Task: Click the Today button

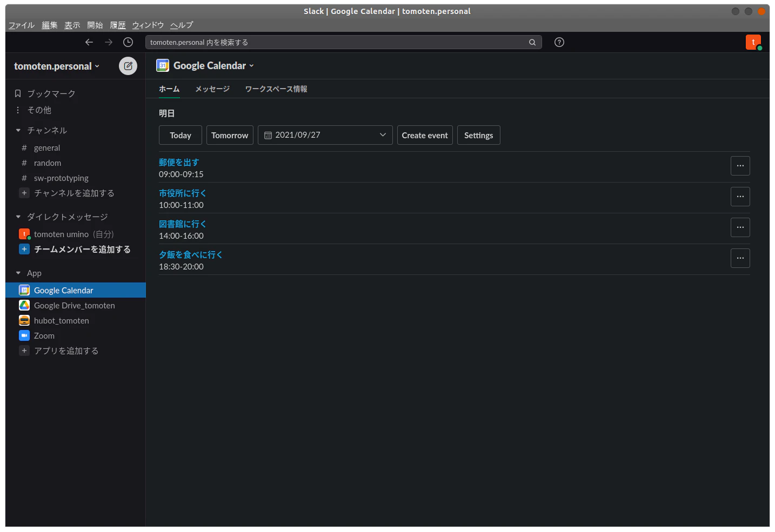Action: tap(181, 135)
